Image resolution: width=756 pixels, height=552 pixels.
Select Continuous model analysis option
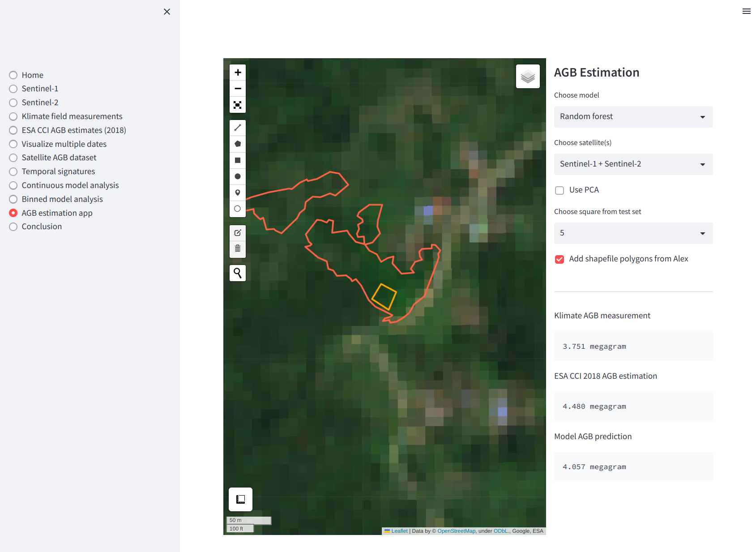click(x=64, y=185)
